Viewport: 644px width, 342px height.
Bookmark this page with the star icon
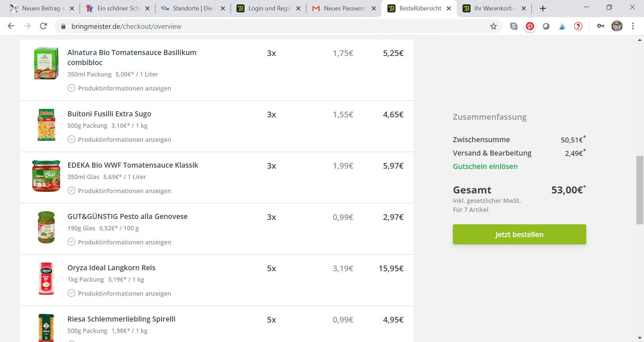pyautogui.click(x=493, y=26)
